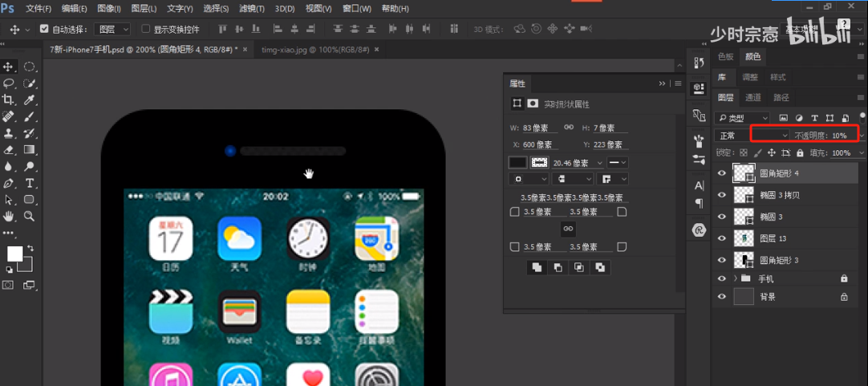Click the background color swatch
This screenshot has height=386, width=868.
(27, 266)
